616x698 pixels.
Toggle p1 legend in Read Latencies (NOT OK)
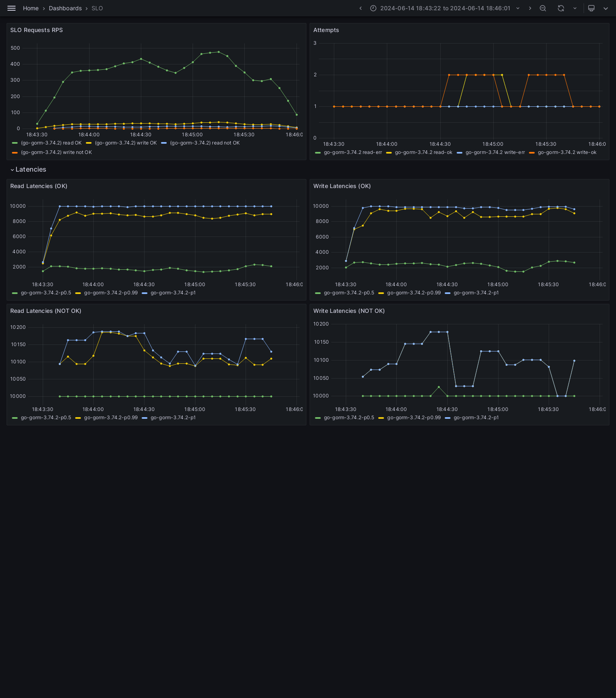tap(173, 418)
